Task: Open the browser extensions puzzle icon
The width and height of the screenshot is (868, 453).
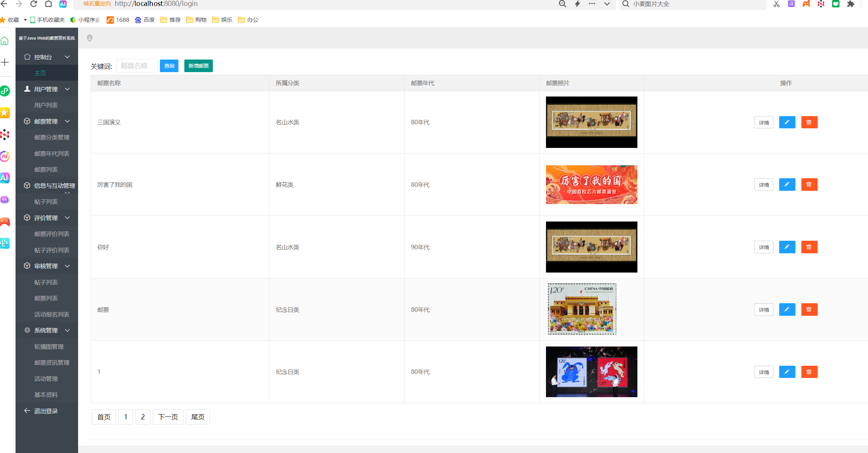Action: point(851,4)
